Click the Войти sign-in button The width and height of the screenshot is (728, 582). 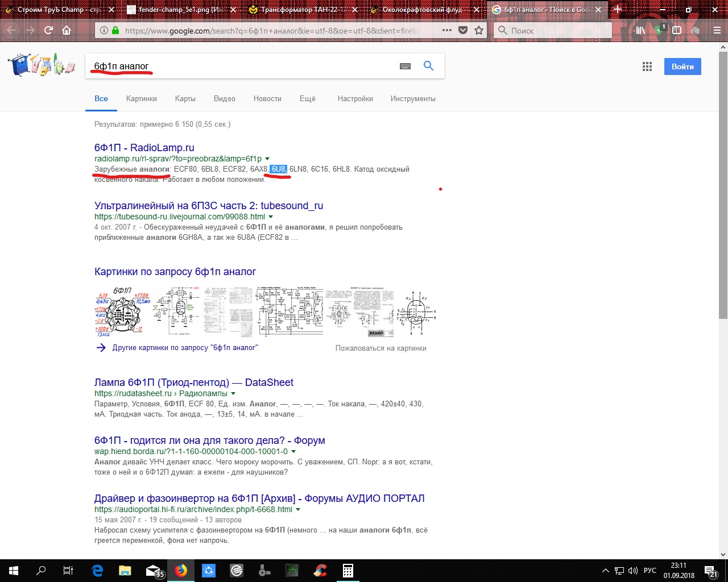click(682, 66)
